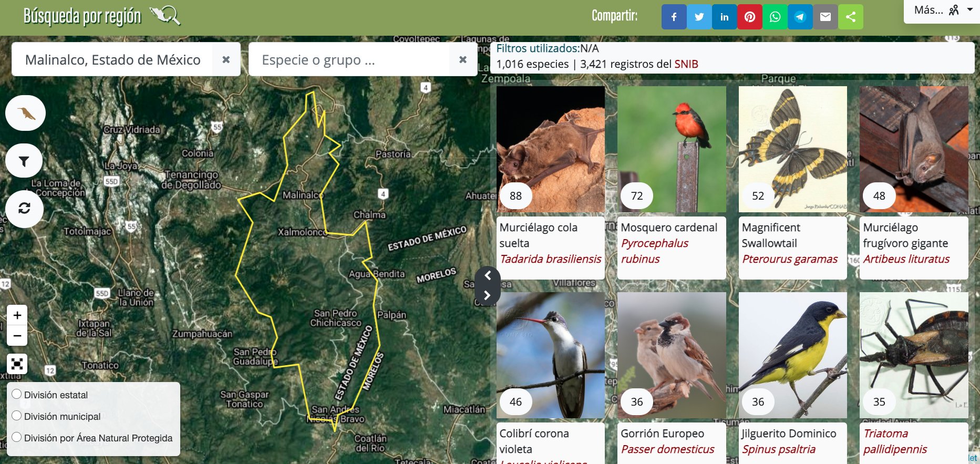Click Filtros utilizados:N/A text
The width and height of the screenshot is (980, 464).
547,48
